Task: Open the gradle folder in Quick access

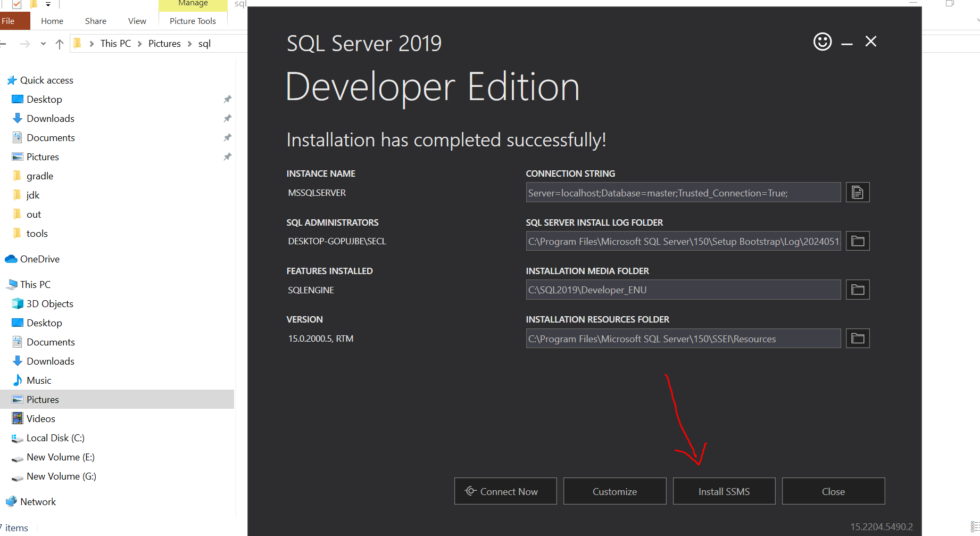Action: pos(40,176)
